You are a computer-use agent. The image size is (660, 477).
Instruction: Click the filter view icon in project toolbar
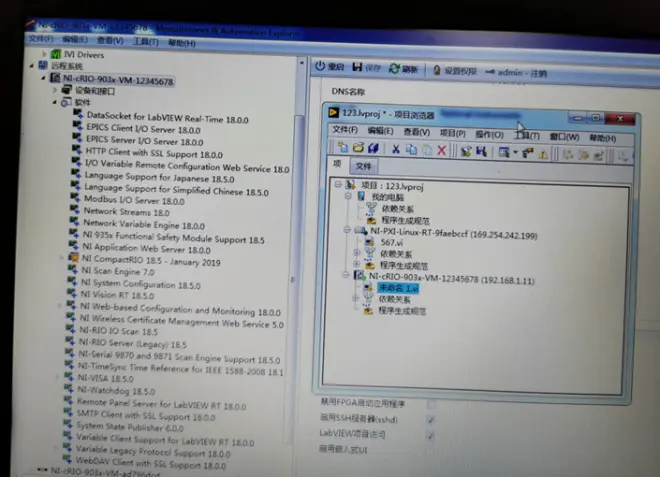click(503, 152)
